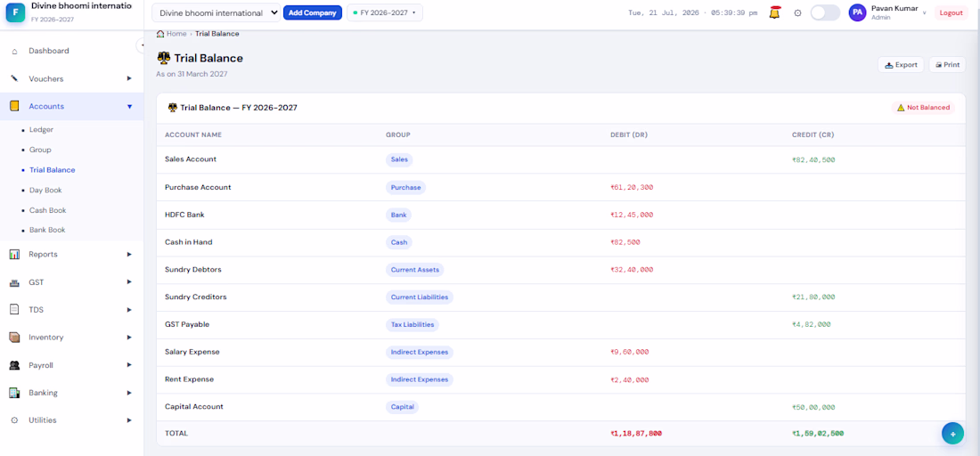Expand the Reports submenu arrow

point(129,254)
